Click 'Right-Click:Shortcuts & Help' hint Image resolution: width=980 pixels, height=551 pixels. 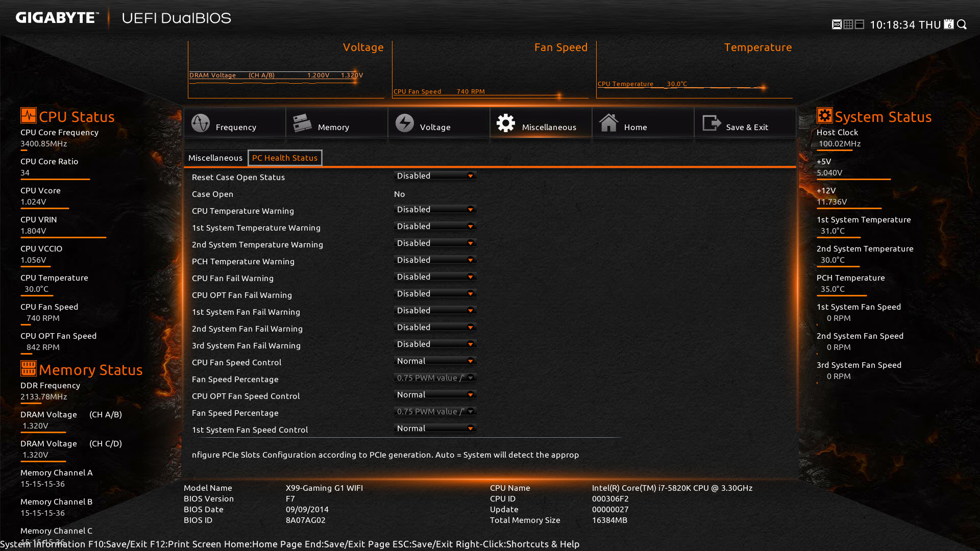click(518, 544)
